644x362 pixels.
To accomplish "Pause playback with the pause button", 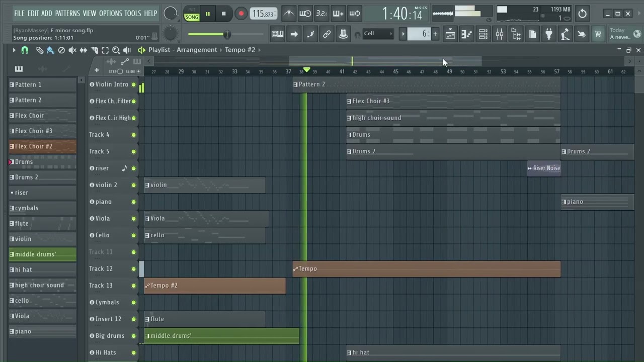I will (207, 14).
